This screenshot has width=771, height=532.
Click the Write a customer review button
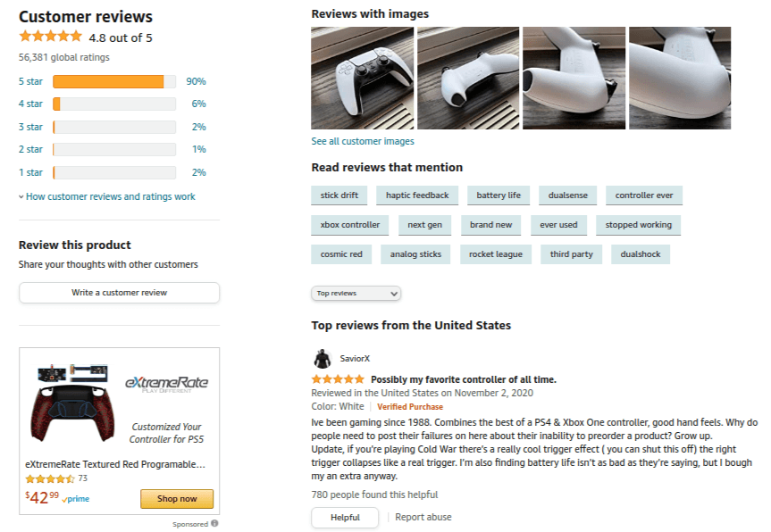click(x=119, y=293)
